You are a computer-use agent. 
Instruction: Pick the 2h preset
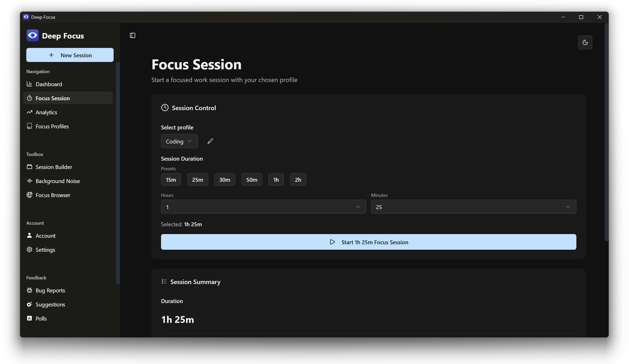coord(298,179)
